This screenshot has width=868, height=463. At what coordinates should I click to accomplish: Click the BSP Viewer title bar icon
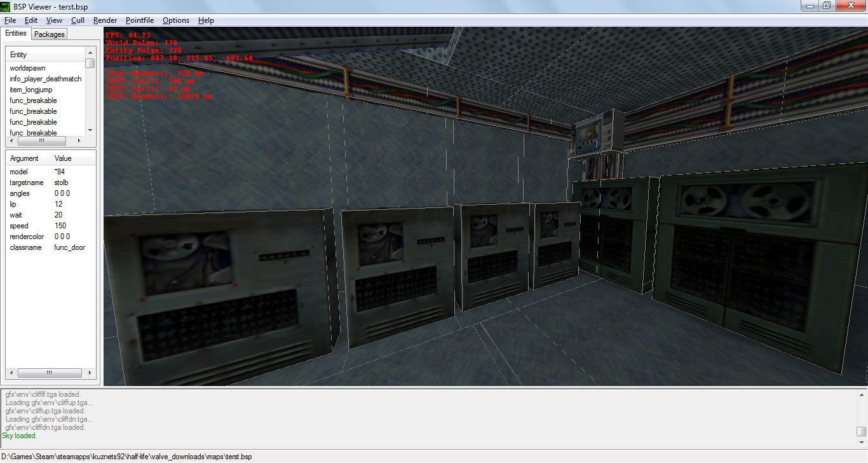(6, 6)
